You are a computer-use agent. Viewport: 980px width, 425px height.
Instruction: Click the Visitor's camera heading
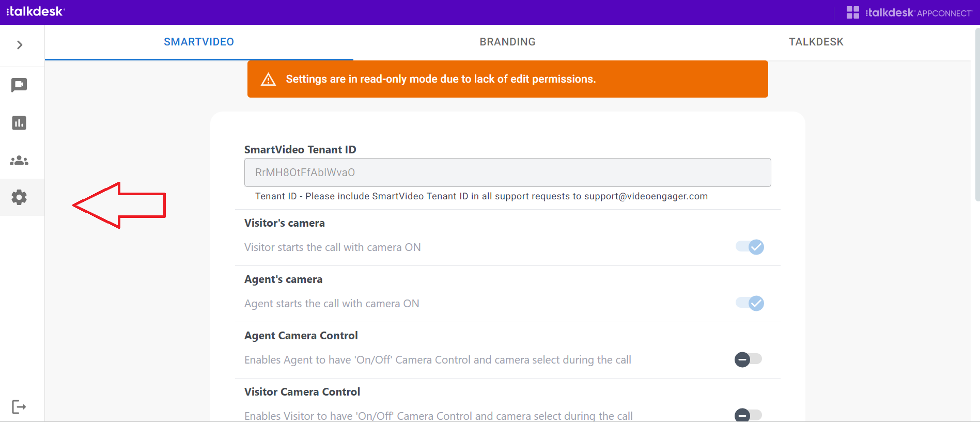[x=285, y=223]
